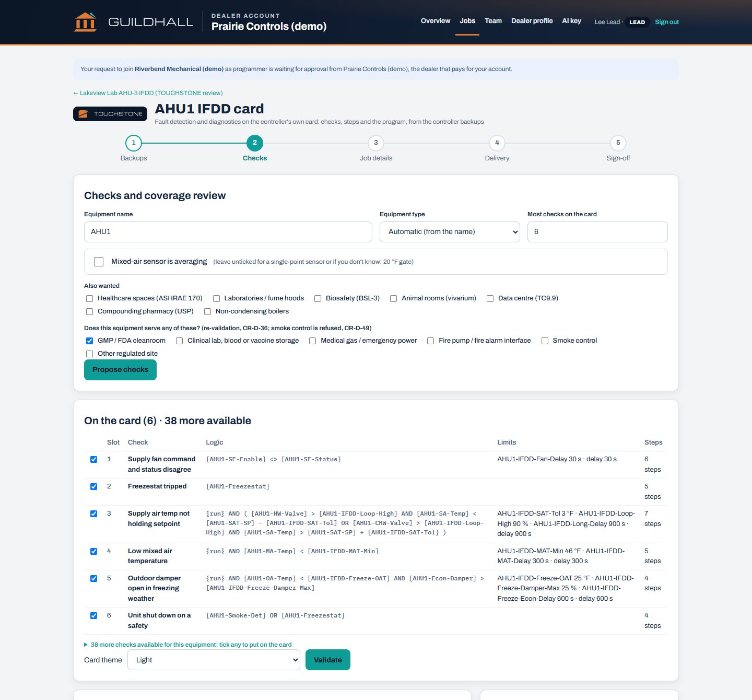752x700 pixels.
Task: Tick Medical gas / emergency power
Action: click(x=312, y=341)
